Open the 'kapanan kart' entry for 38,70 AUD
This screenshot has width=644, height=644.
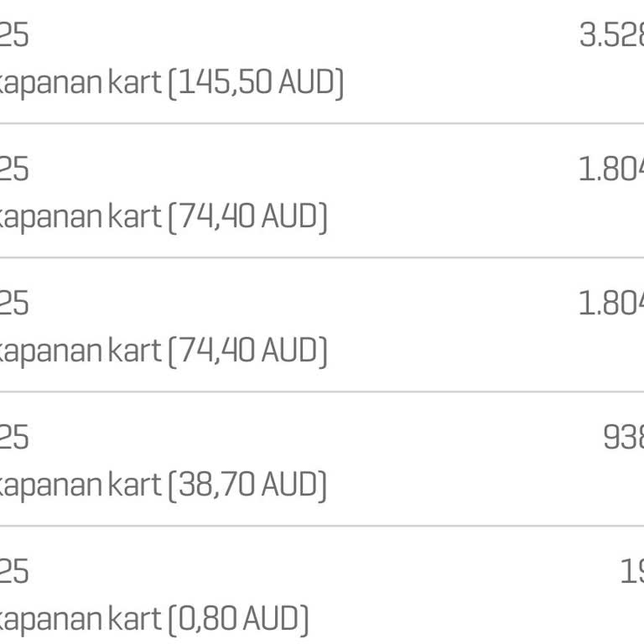click(x=80, y=486)
